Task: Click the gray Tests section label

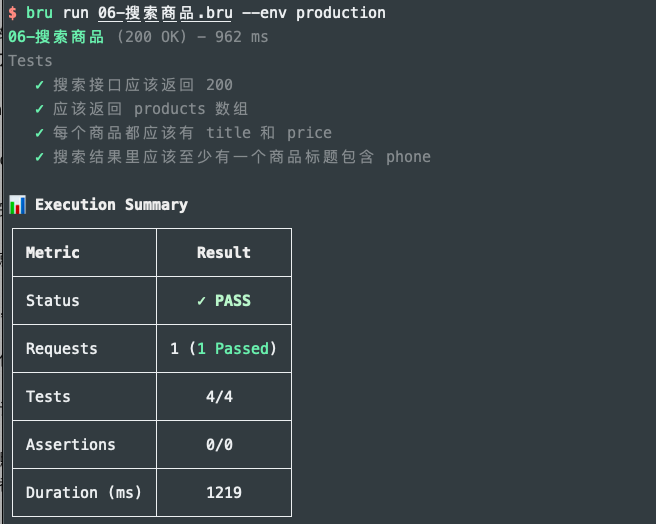Action: pos(30,61)
